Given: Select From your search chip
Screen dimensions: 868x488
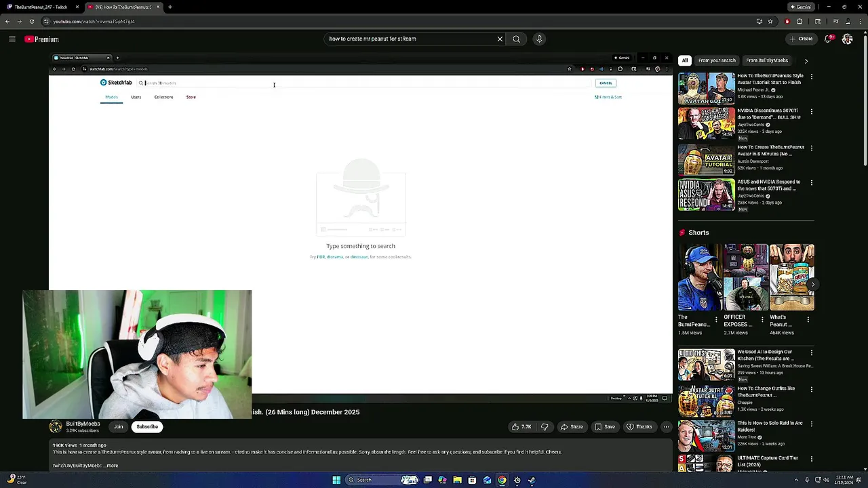Looking at the screenshot, I should click(x=717, y=60).
